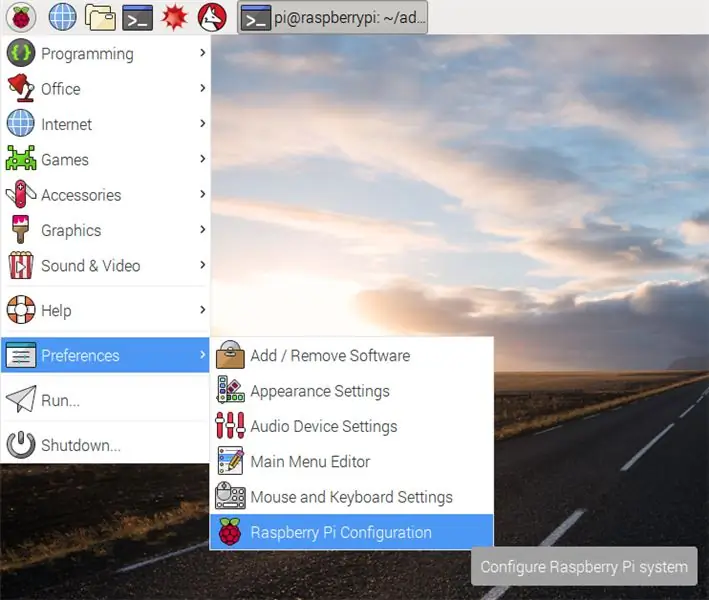Expand the Help submenu arrow
Viewport: 709px width, 600px height.
pyautogui.click(x=203, y=310)
